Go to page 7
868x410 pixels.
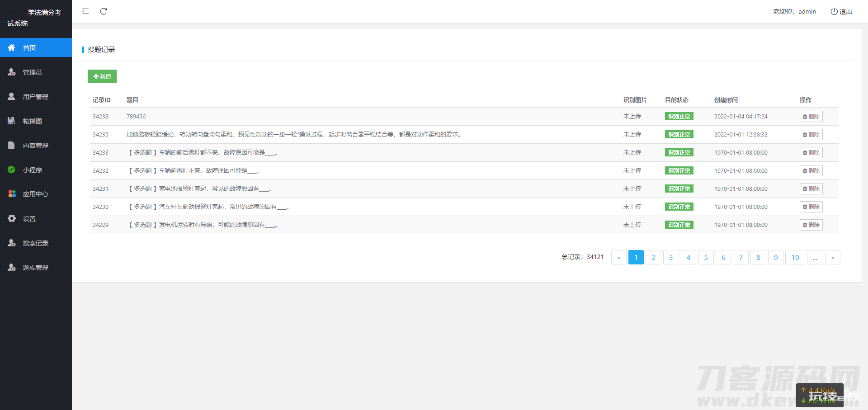(x=741, y=257)
